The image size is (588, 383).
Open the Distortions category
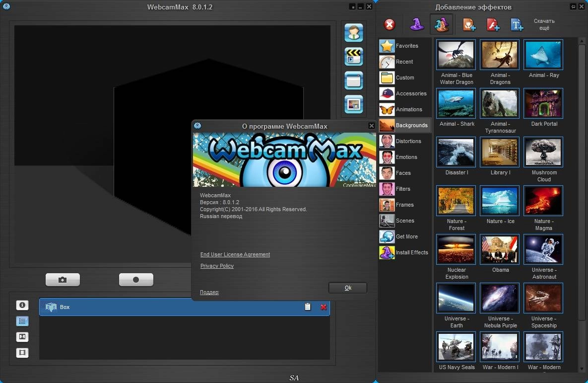pyautogui.click(x=405, y=141)
